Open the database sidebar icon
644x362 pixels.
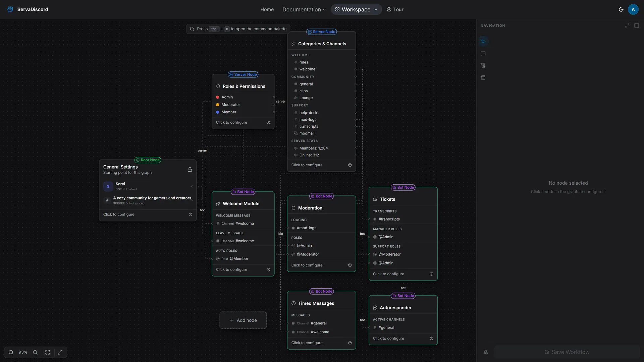pyautogui.click(x=483, y=78)
